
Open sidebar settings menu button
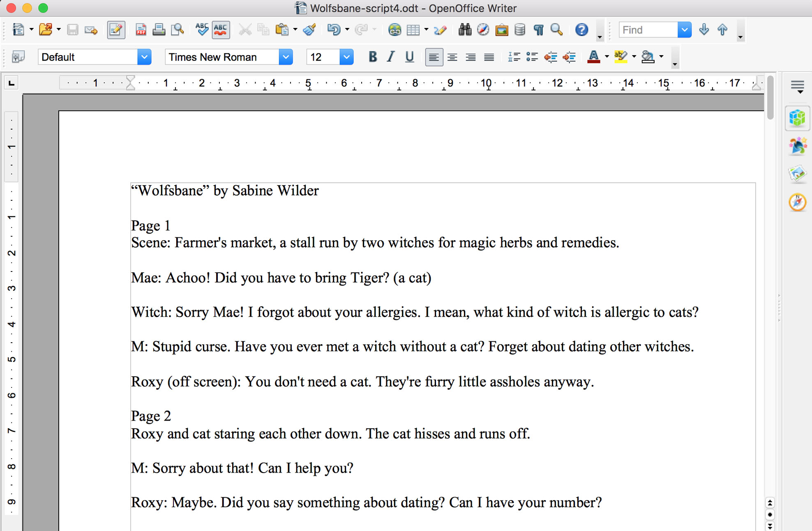point(797,86)
